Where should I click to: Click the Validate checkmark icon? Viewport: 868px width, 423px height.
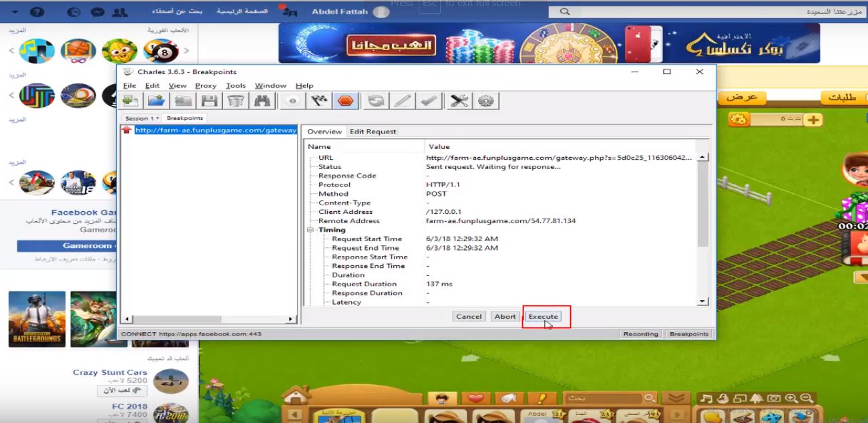pos(429,101)
